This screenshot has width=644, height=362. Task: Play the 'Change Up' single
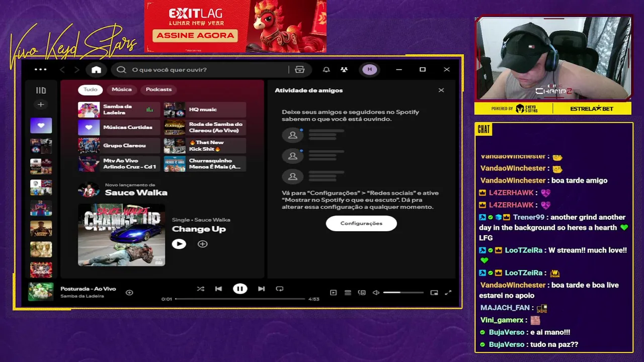179,244
